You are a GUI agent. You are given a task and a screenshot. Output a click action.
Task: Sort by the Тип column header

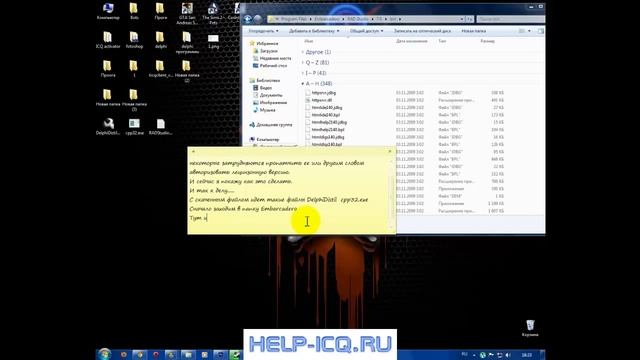pyautogui.click(x=442, y=41)
